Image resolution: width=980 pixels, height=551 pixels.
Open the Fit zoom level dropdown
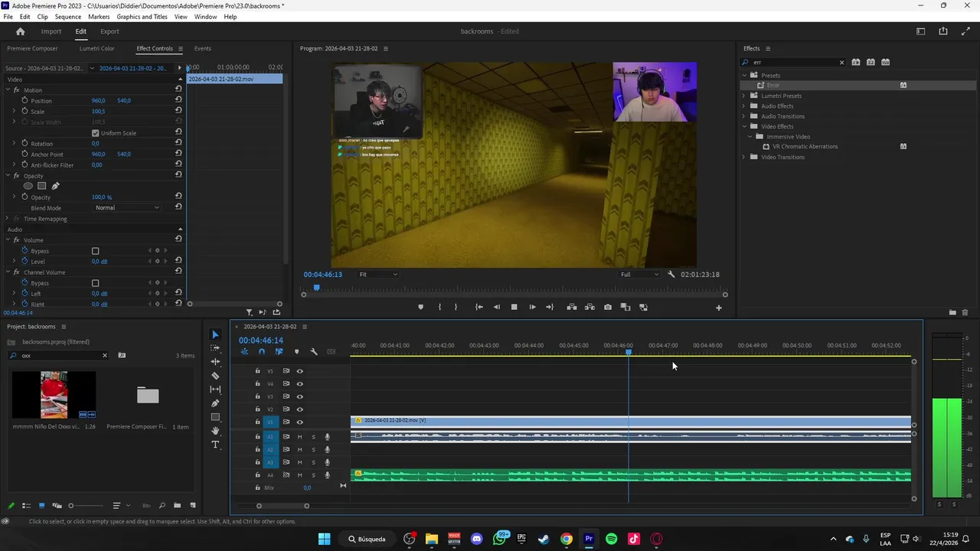(x=378, y=275)
